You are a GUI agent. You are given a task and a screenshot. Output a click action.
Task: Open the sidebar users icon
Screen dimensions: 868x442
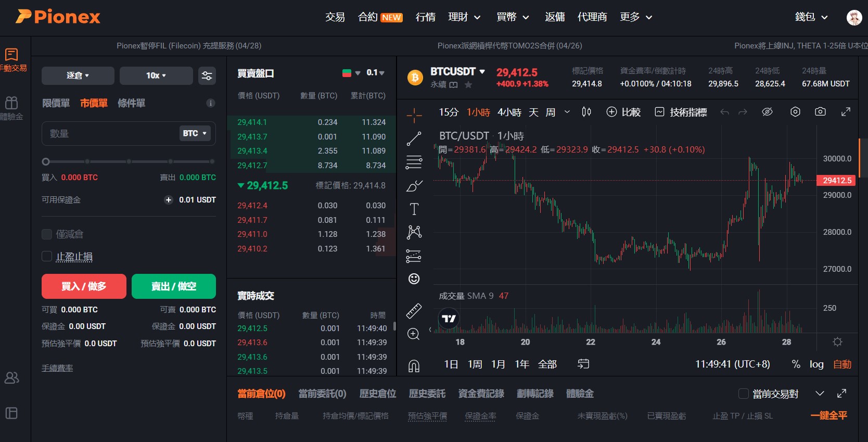[11, 378]
